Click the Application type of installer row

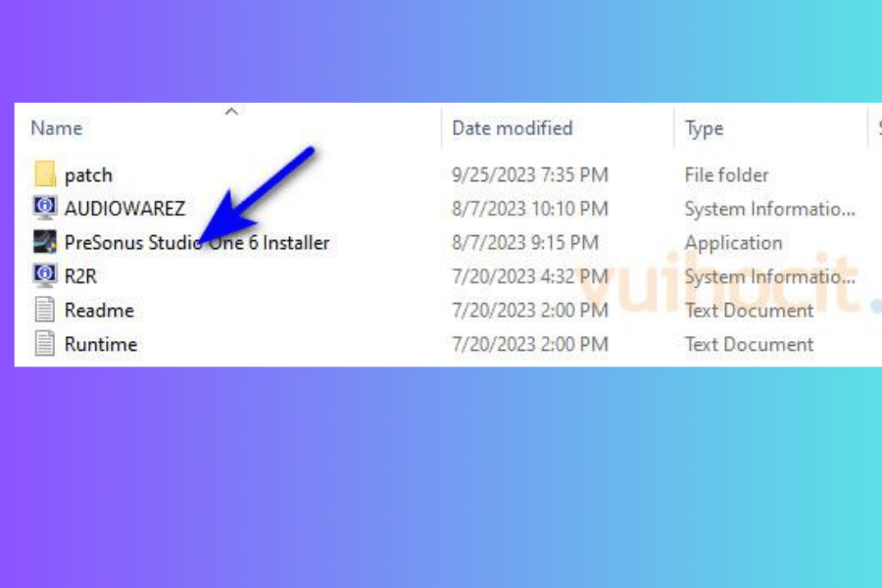coord(733,243)
